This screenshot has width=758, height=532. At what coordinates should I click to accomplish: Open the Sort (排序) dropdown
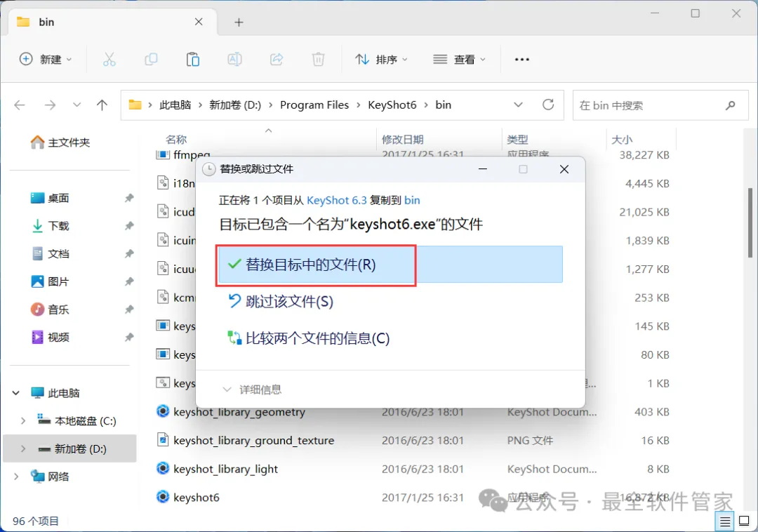(381, 60)
